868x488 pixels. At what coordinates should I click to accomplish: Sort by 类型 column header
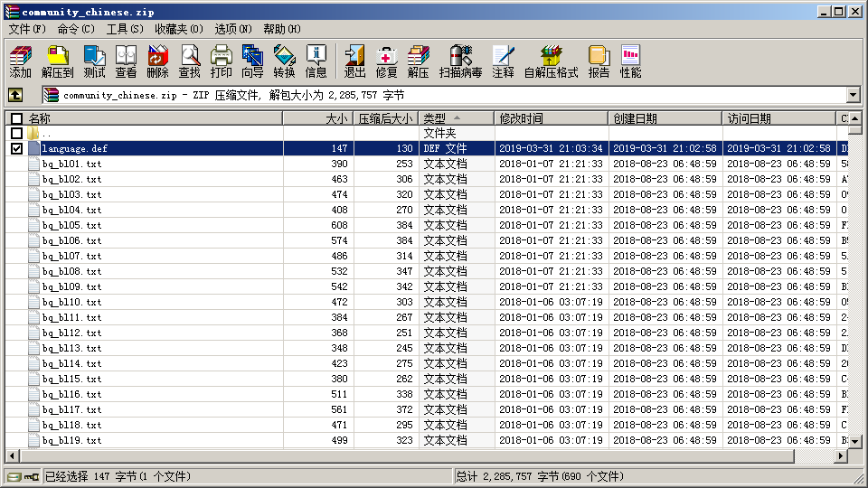pyautogui.click(x=457, y=118)
